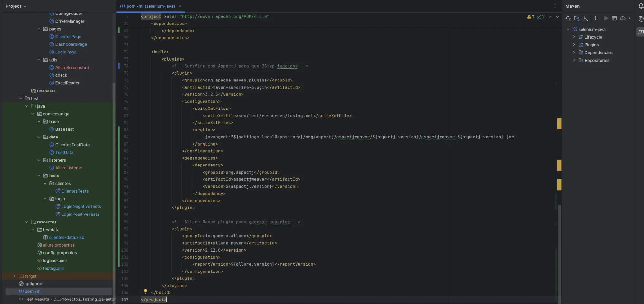Open the editor options three-dot menu
This screenshot has height=304, width=644.
(555, 6)
